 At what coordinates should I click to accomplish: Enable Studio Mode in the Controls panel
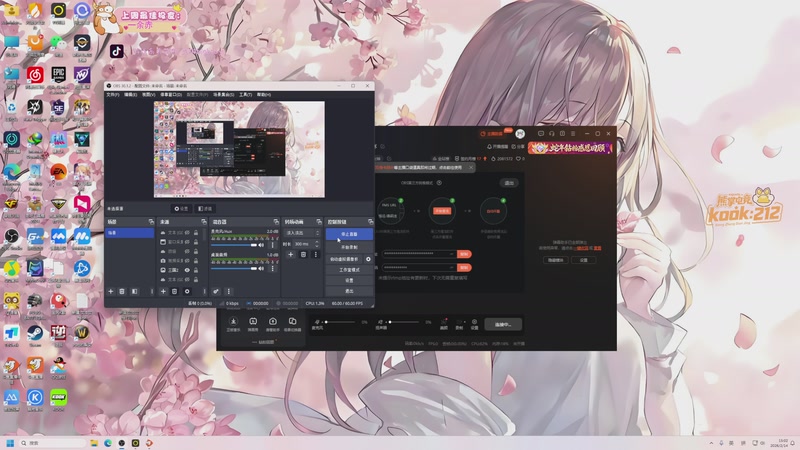[x=349, y=270]
